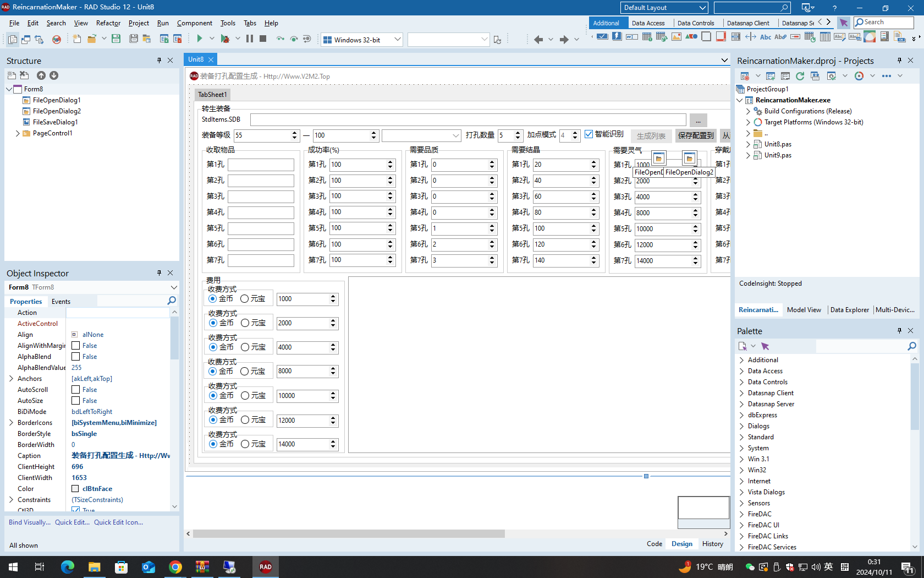Click the Open folder toolbar icon
Viewport: 924px width, 578px height.
click(x=92, y=39)
